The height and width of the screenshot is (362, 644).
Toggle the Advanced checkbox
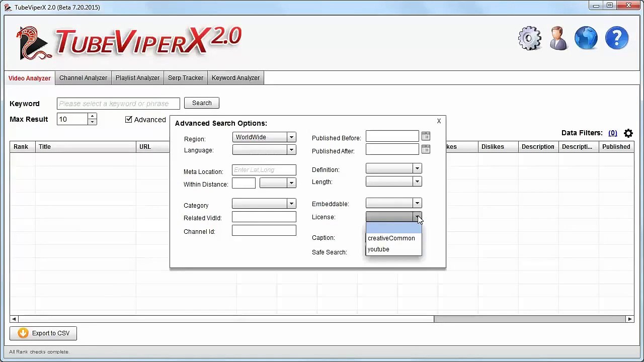click(x=129, y=119)
